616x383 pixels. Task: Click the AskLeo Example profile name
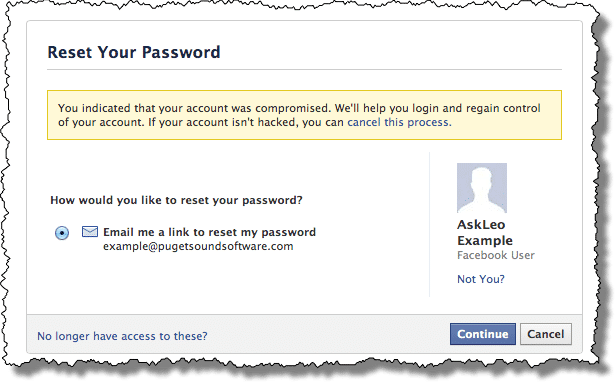point(485,232)
